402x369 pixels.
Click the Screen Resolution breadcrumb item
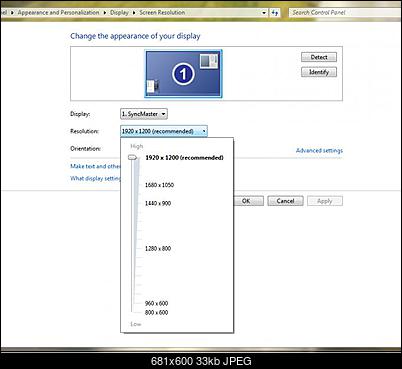(162, 13)
